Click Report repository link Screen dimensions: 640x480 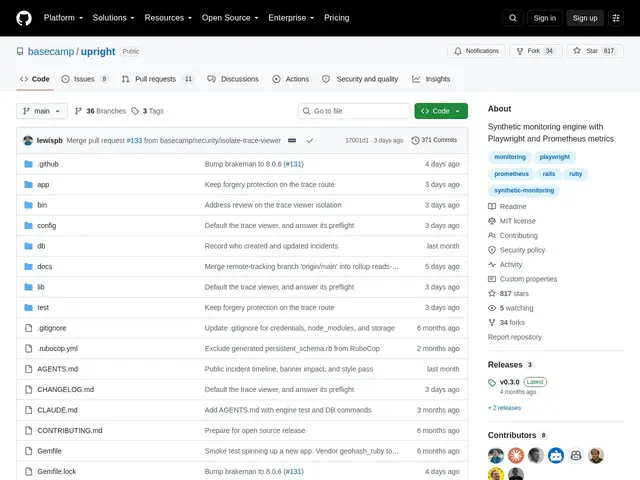point(515,337)
